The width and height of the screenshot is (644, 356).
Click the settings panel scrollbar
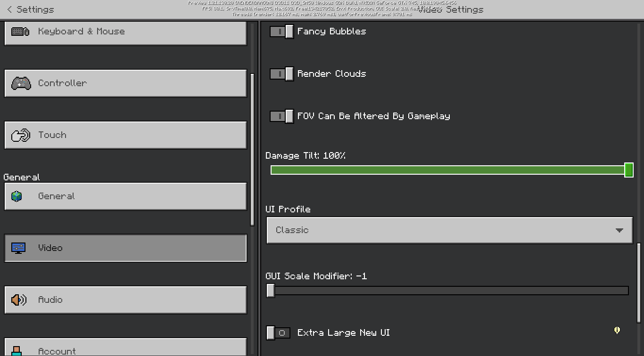639,283
